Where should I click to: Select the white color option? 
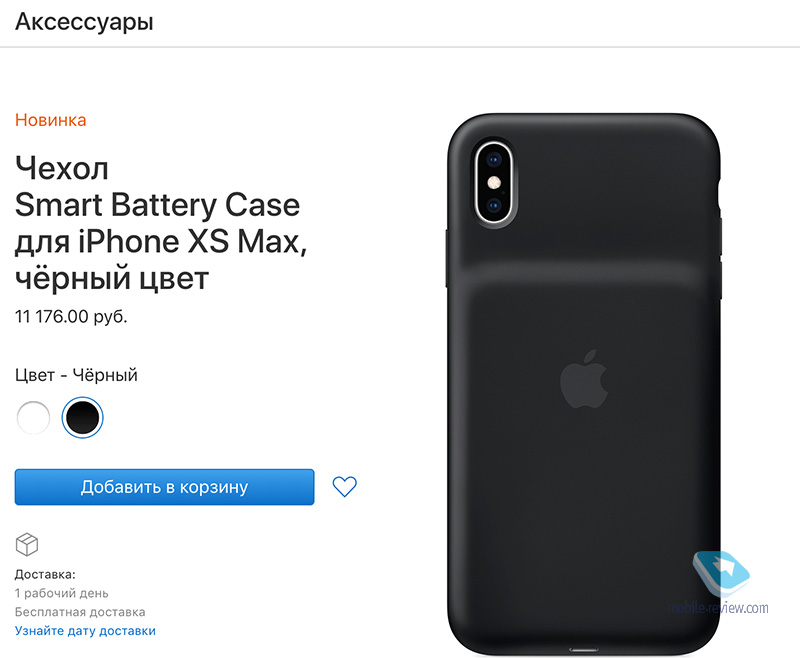[34, 417]
